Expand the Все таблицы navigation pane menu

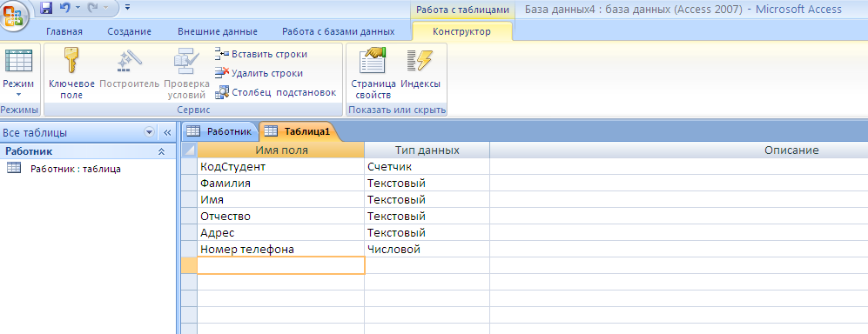pyautogui.click(x=148, y=133)
